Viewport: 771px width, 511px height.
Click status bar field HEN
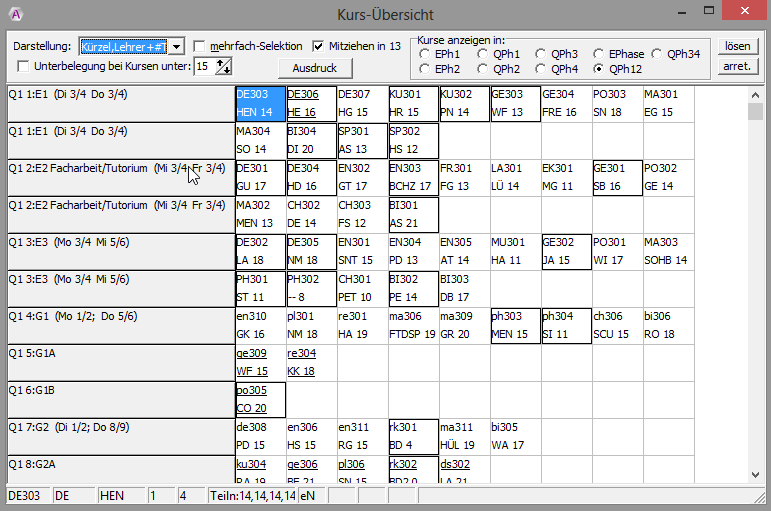tap(121, 496)
